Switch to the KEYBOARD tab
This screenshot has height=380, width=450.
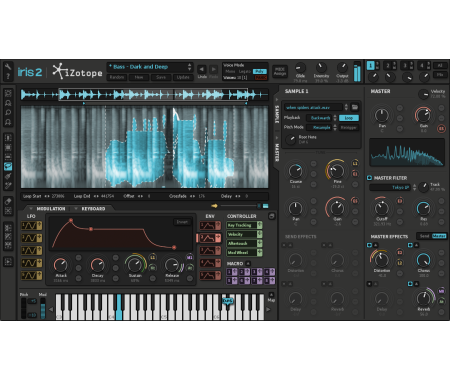coord(93,209)
